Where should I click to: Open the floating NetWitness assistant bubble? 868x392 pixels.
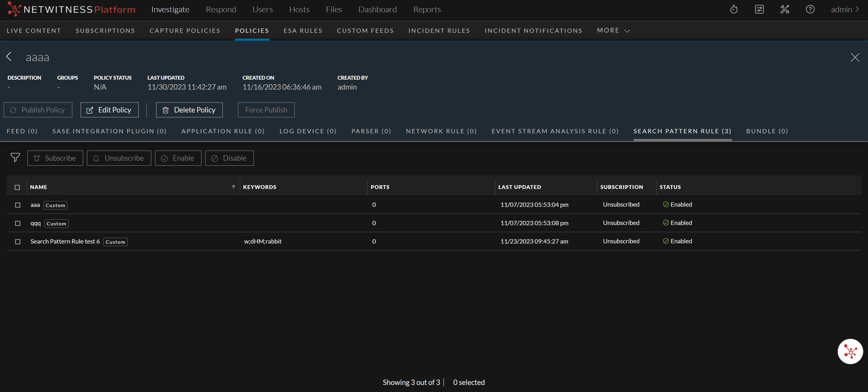tap(850, 351)
